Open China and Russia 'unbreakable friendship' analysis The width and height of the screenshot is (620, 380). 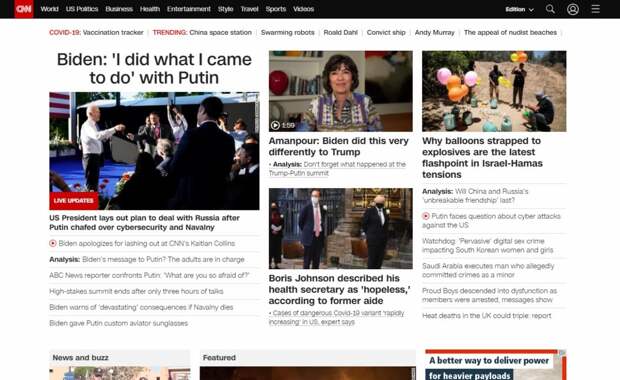pos(475,196)
